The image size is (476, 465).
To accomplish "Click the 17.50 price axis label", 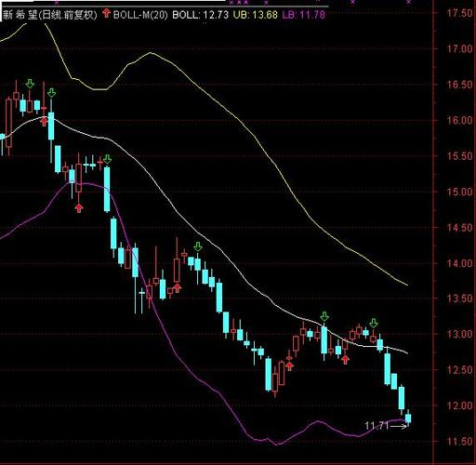I will 459,13.
